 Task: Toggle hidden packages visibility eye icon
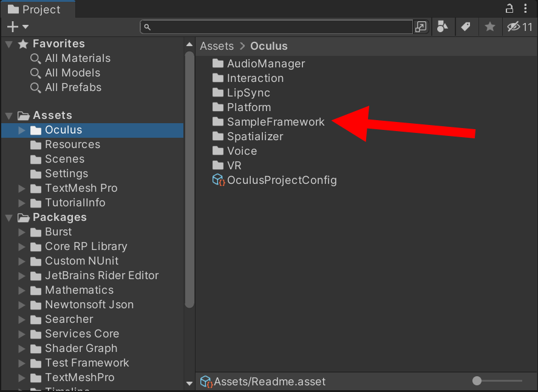tap(519, 27)
